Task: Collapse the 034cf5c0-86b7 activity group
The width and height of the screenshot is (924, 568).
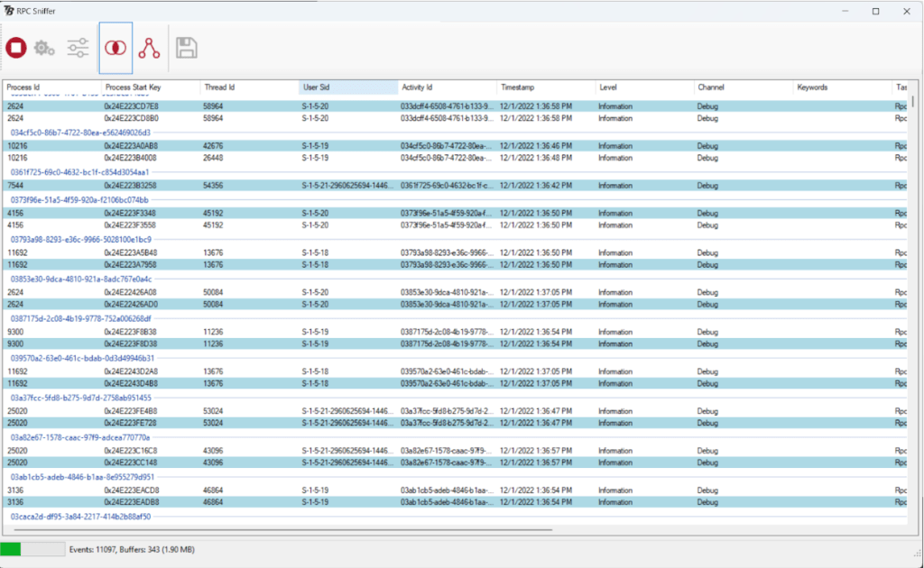Action: coord(80,133)
